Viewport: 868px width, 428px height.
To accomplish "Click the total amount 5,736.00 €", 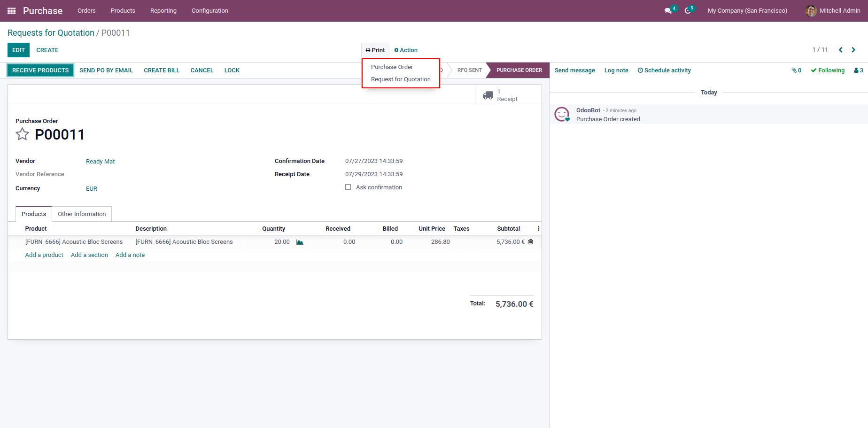I will click(514, 304).
